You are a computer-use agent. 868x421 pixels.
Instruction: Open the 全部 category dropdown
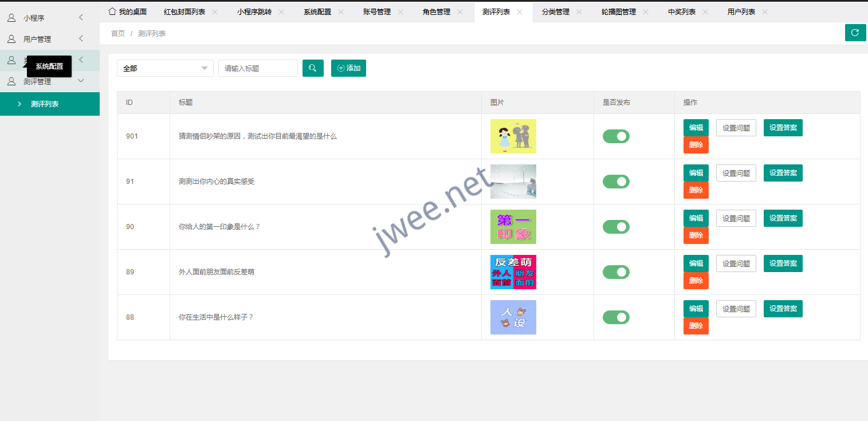tap(165, 68)
